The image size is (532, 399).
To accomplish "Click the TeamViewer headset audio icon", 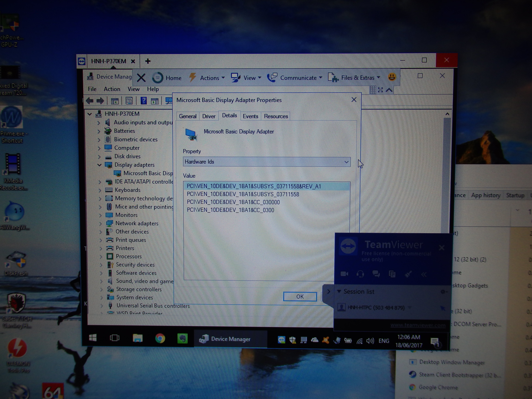I will pos(360,274).
